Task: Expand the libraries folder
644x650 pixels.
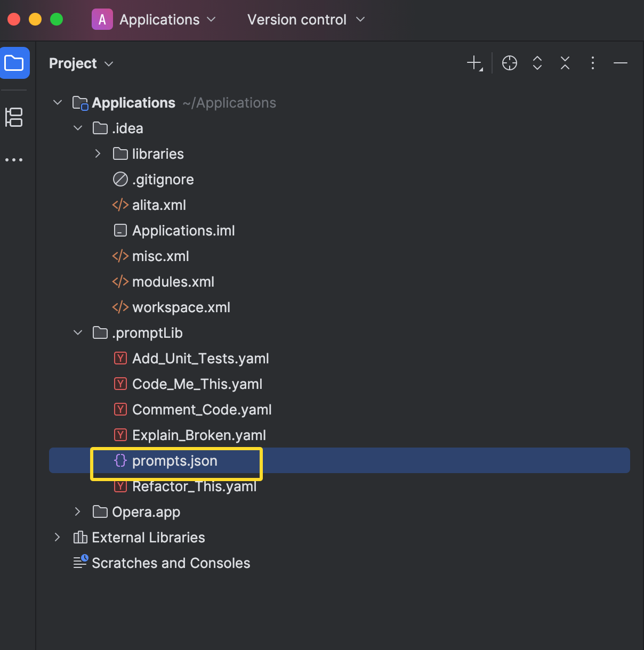Action: 98,153
